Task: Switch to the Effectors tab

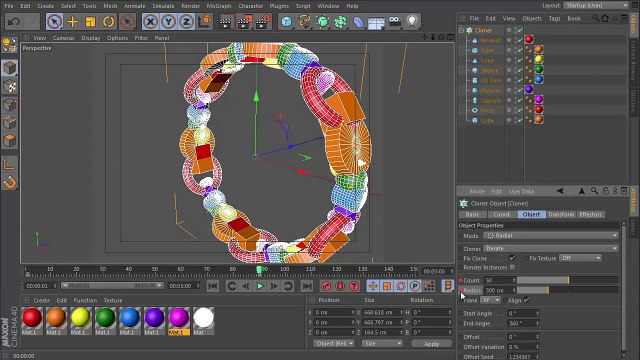Action: 590,214
